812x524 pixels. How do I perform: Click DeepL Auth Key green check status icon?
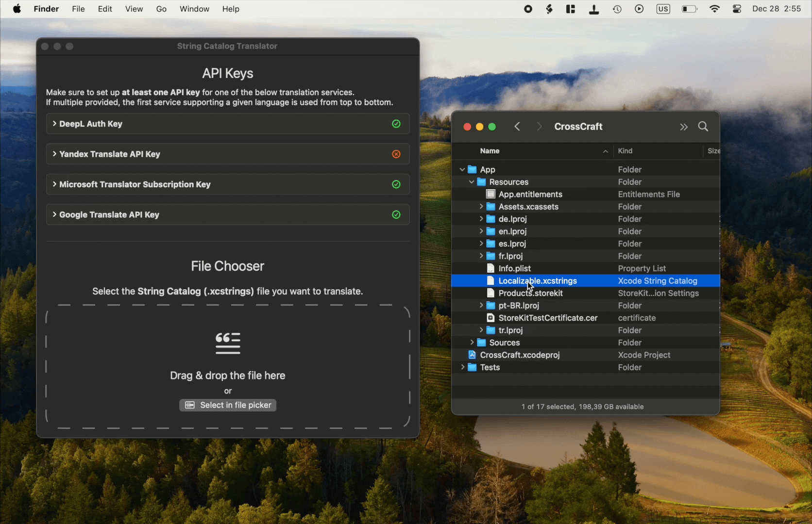(396, 124)
